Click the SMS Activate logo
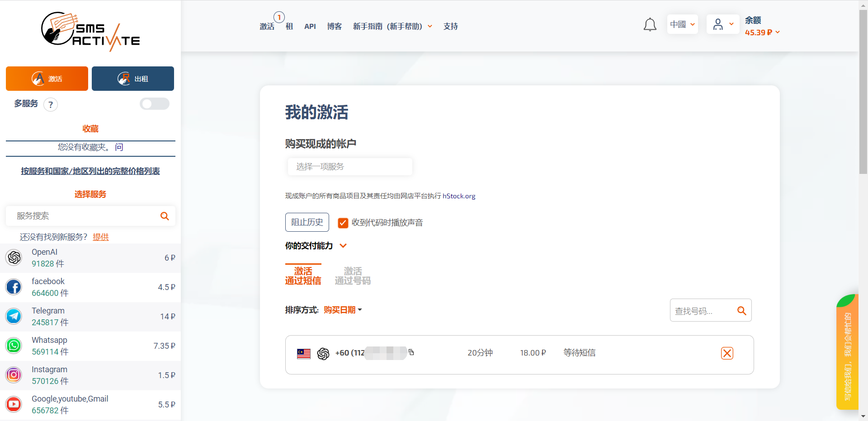 [90, 31]
